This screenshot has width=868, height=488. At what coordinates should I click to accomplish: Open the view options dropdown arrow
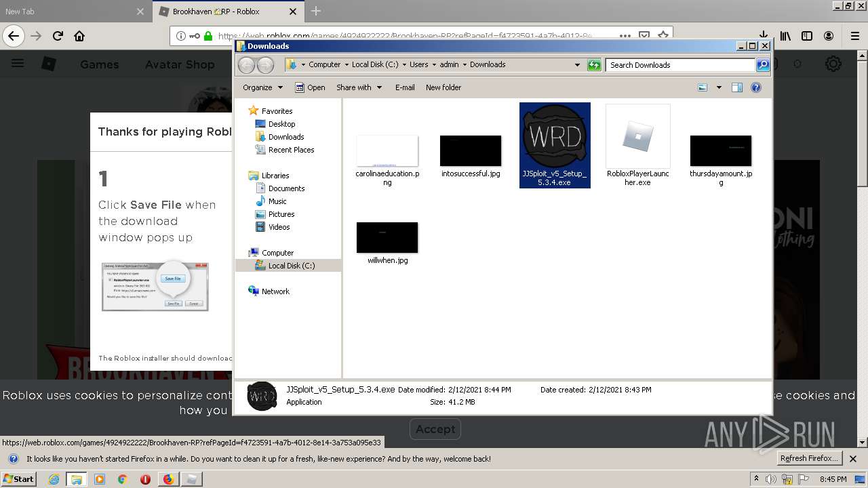(719, 87)
